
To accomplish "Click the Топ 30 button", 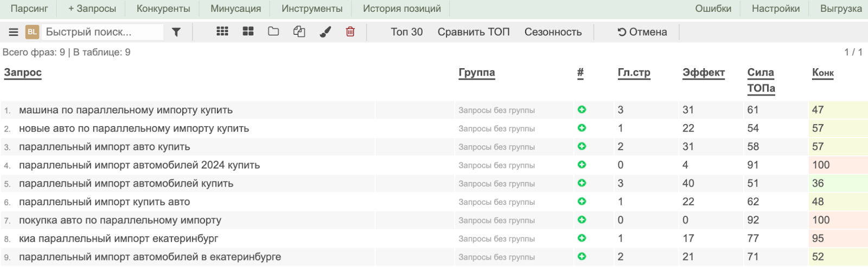I will [406, 32].
